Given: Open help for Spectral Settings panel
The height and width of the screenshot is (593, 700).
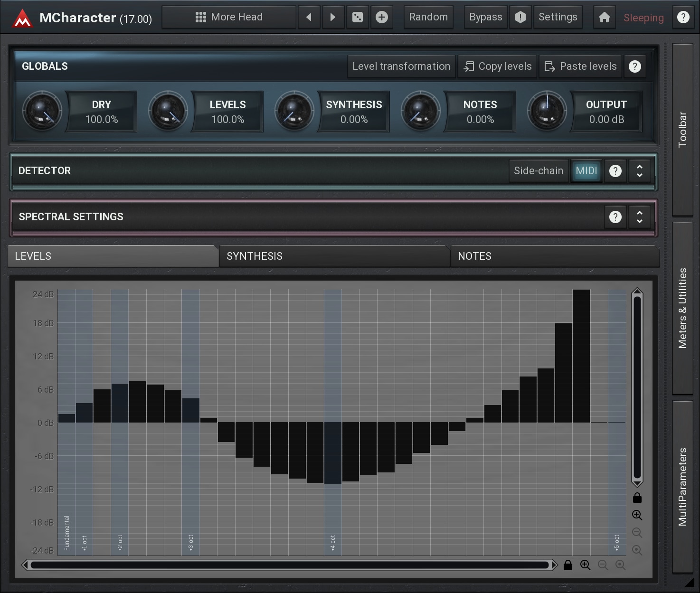Looking at the screenshot, I should [615, 217].
